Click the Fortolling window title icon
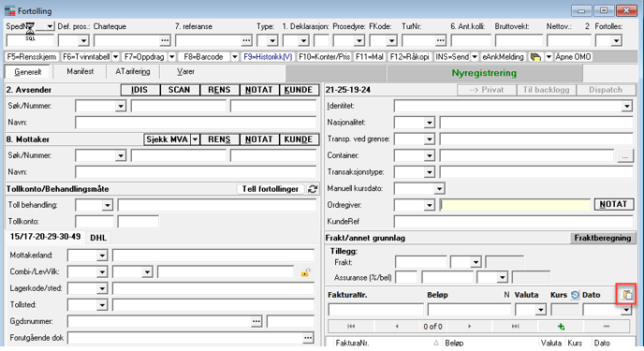644x351 pixels. (x=10, y=10)
